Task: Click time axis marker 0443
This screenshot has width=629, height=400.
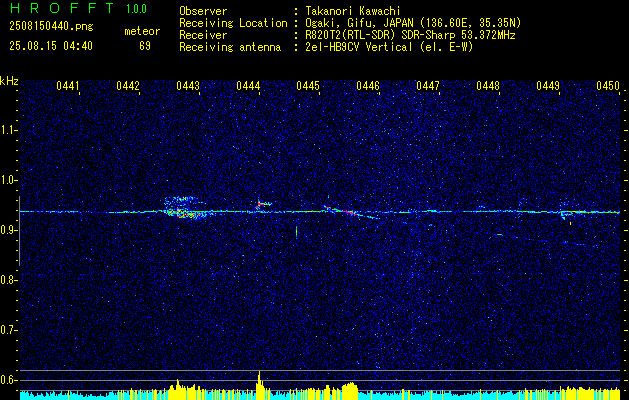Action: 188,86
